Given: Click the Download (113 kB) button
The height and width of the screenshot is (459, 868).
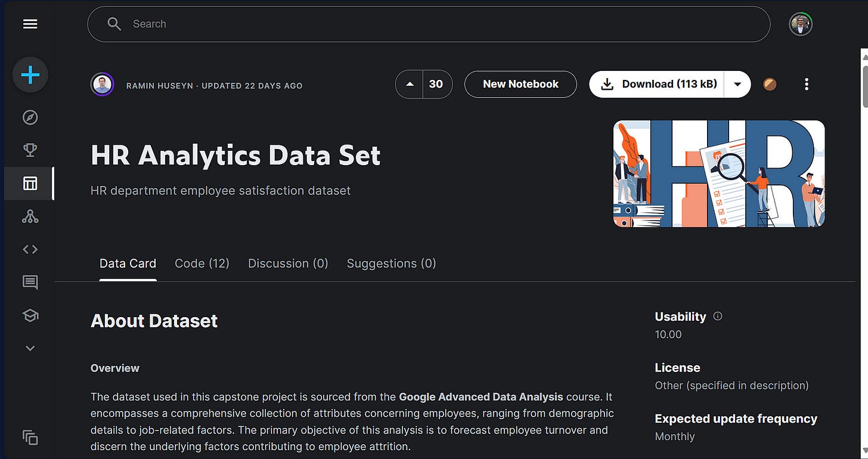Looking at the screenshot, I should click(x=657, y=84).
